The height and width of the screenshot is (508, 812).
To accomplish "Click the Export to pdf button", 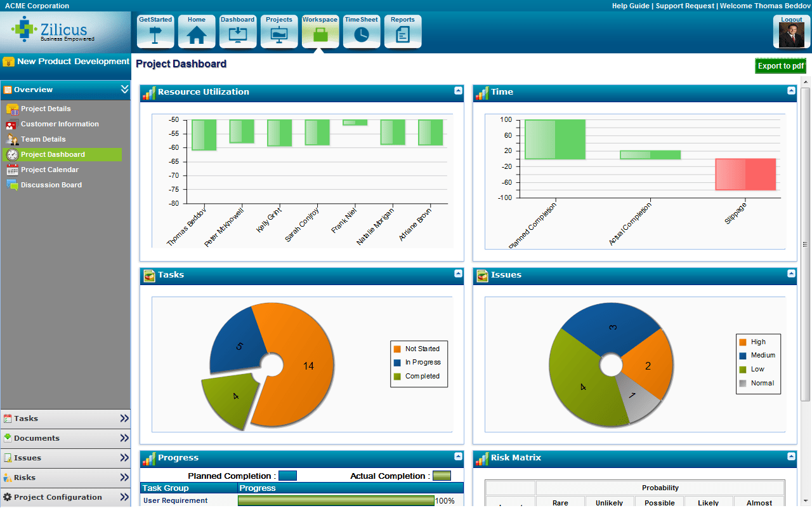I will [x=780, y=66].
